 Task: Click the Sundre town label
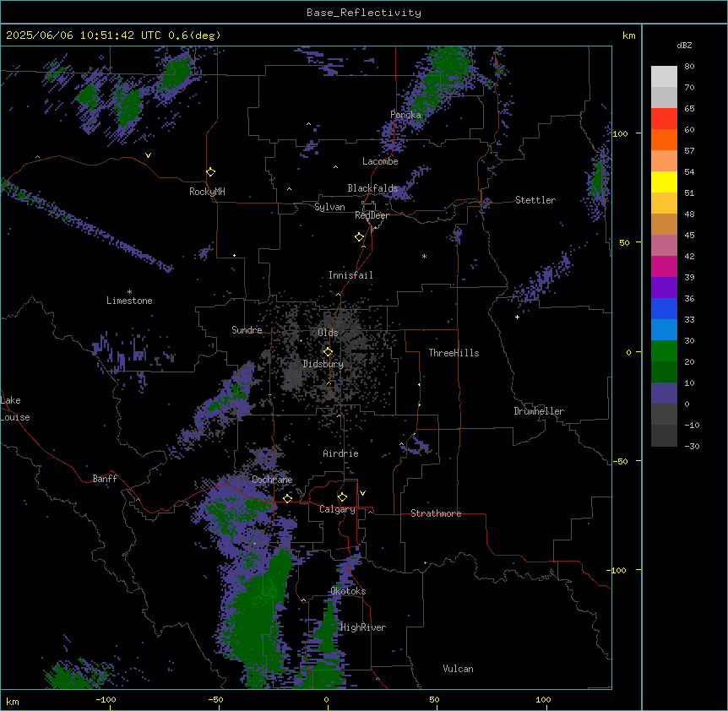[247, 330]
